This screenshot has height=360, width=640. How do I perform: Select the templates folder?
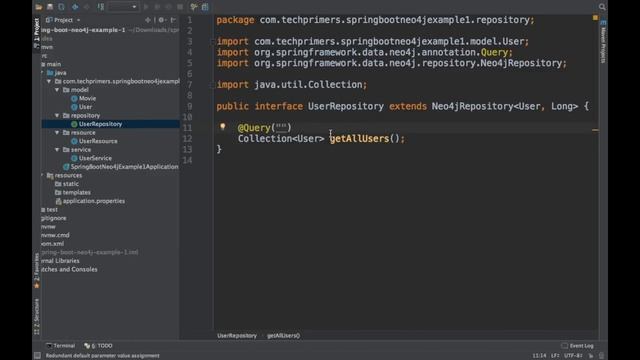(x=73, y=193)
